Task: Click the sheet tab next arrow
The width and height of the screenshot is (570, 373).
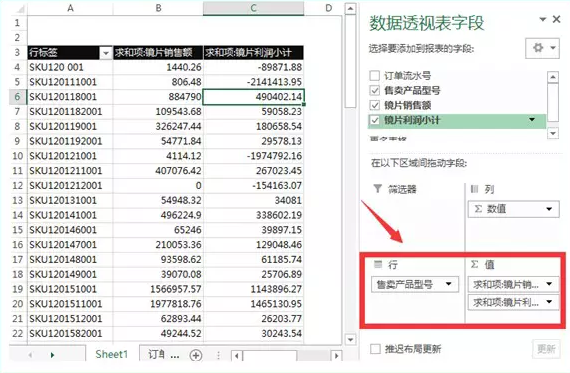Action: (x=52, y=355)
